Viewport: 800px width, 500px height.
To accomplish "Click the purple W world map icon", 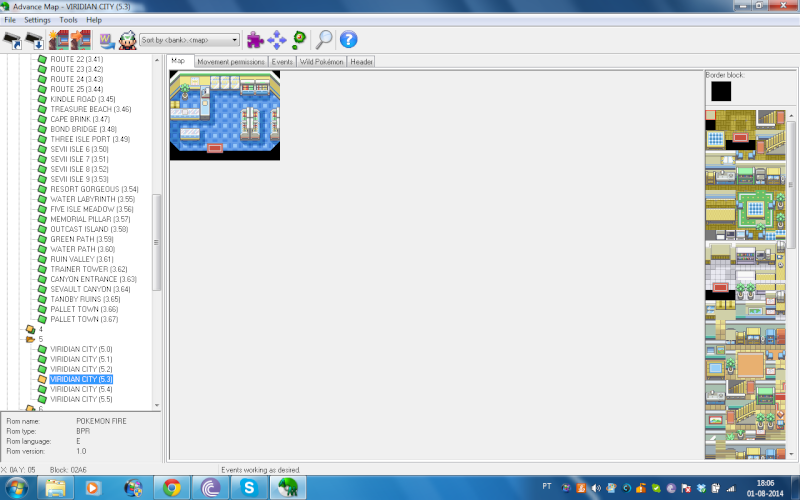I will click(x=107, y=40).
